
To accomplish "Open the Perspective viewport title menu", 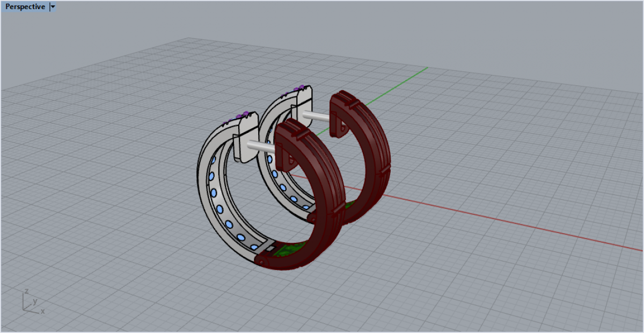I will pos(25,7).
